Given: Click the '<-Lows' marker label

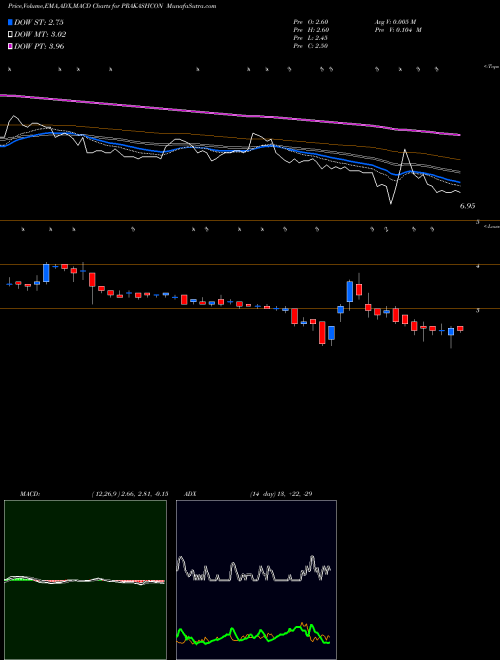Looking at the screenshot, I should [x=492, y=226].
